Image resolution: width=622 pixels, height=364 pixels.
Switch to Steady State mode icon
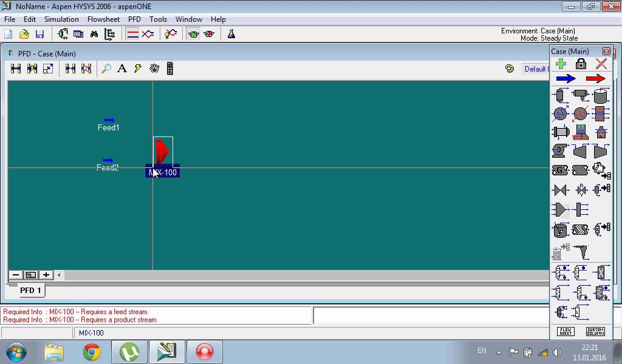tap(132, 34)
